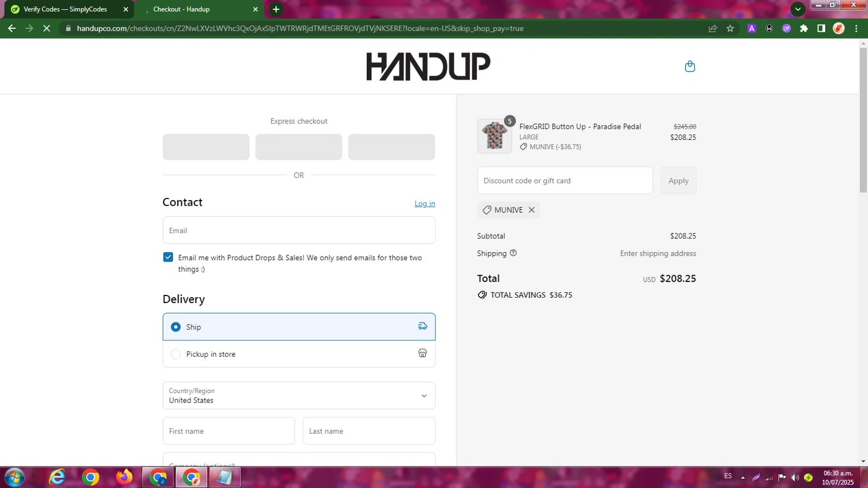The width and height of the screenshot is (868, 488).
Task: Click the Action Center flag tray icon
Action: pyautogui.click(x=782, y=477)
